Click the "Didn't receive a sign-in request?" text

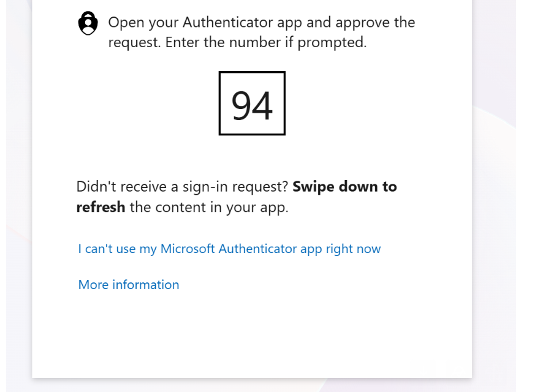(x=183, y=187)
